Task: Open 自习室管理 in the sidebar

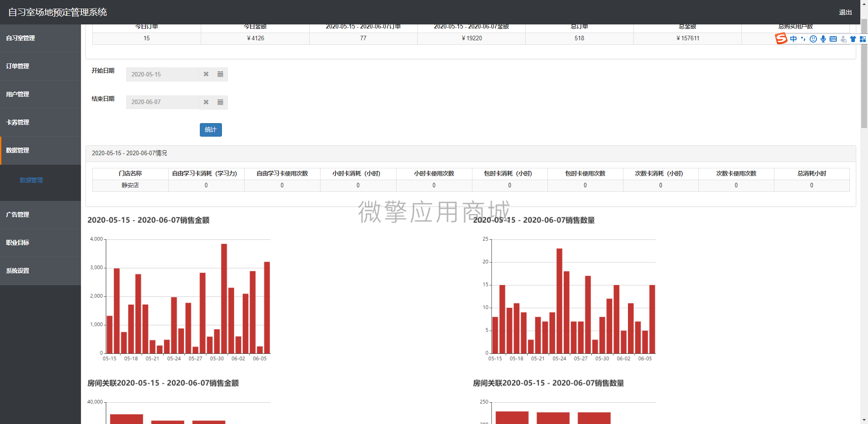Action: tap(40, 38)
